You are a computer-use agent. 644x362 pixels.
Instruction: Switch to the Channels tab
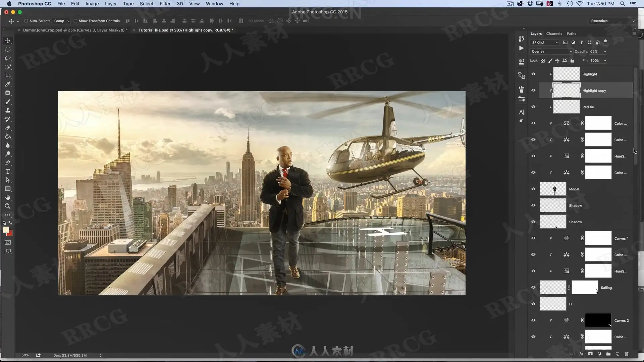pyautogui.click(x=554, y=34)
